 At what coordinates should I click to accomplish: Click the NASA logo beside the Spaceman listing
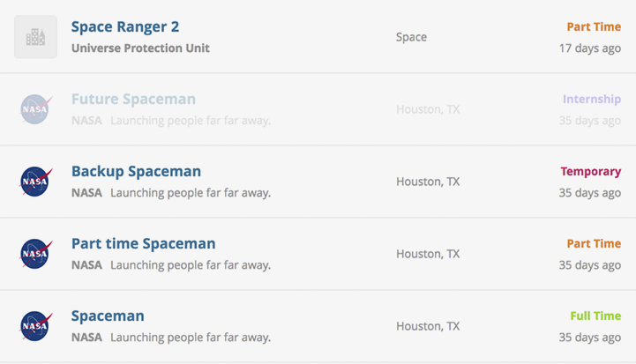click(x=35, y=325)
